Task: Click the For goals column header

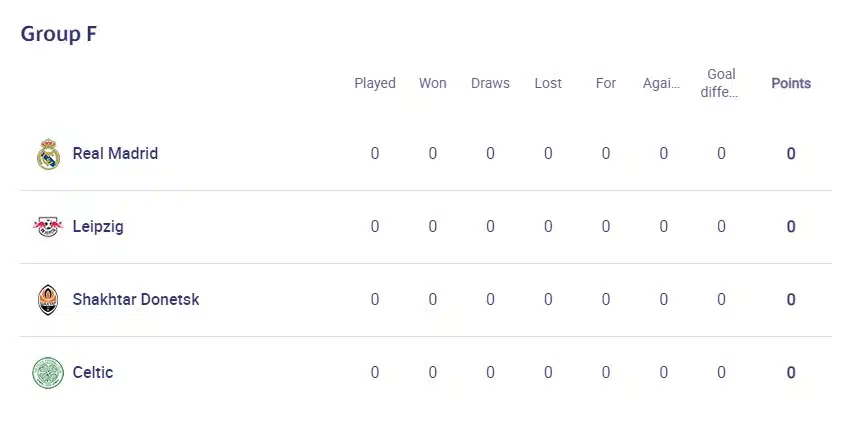Action: [606, 84]
